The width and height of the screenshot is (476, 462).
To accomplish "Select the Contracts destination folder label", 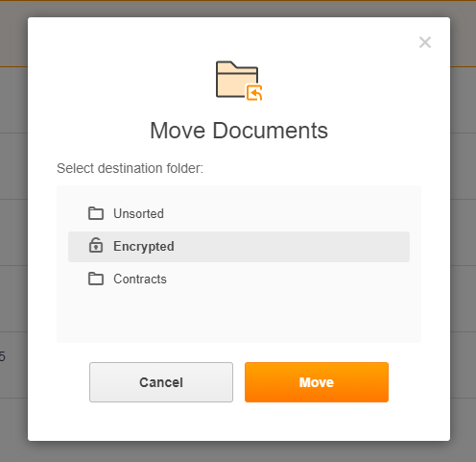I will click(x=140, y=279).
